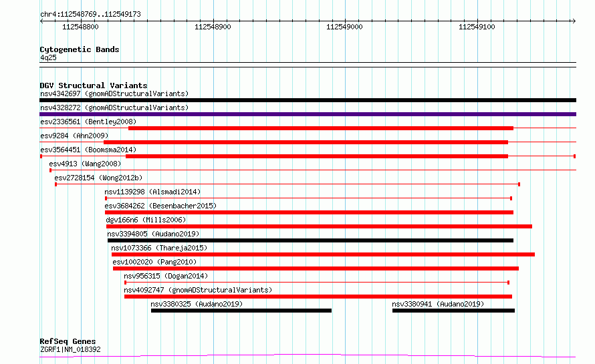595x364 pixels.
Task: Open esv4913 (Wang2008) variant label
Action: [85, 164]
